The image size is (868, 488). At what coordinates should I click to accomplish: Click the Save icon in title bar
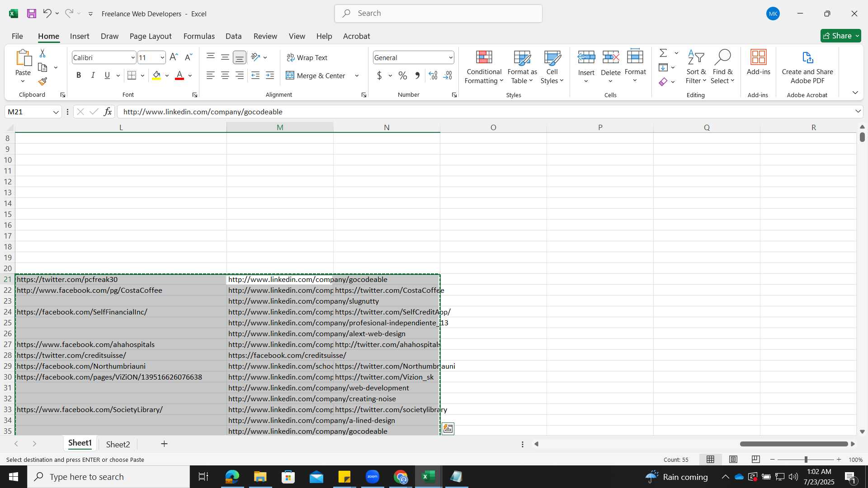[31, 14]
